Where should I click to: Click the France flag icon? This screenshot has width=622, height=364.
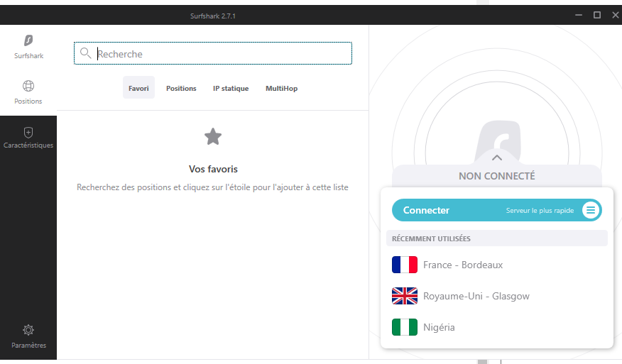405,265
